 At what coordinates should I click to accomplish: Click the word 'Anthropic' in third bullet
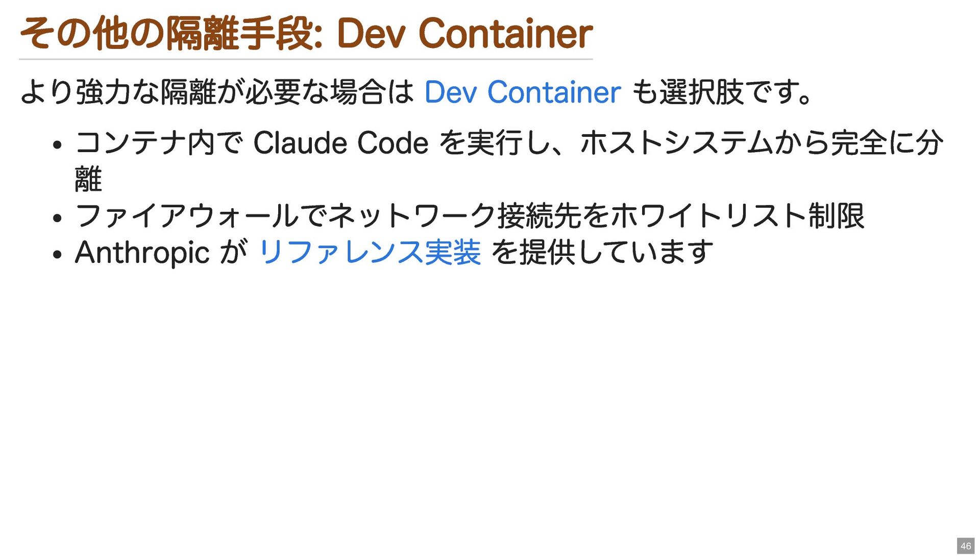tap(142, 253)
